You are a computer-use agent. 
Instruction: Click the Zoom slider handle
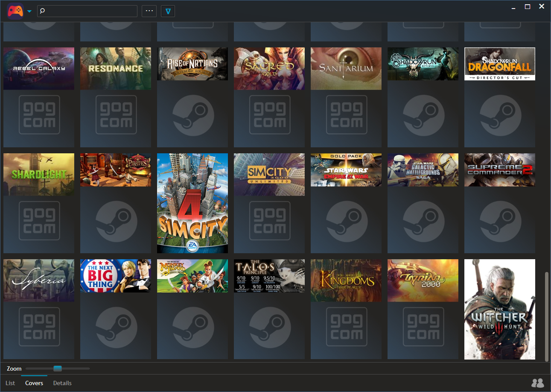pos(58,369)
